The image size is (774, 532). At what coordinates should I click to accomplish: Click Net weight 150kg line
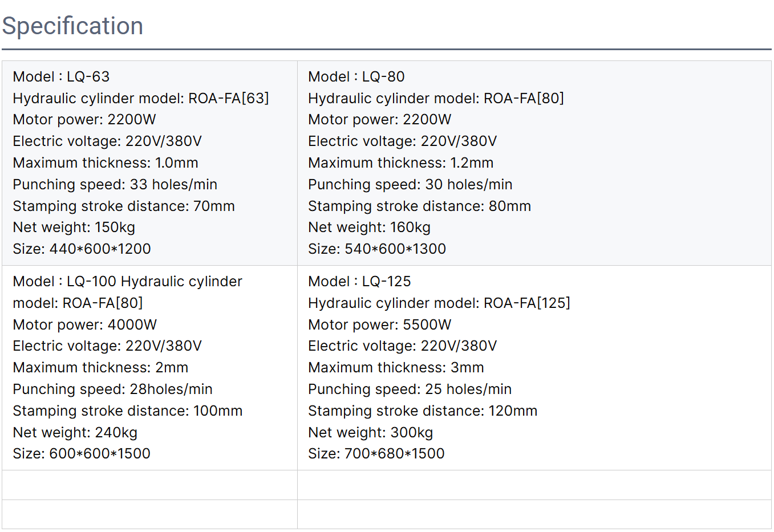(x=74, y=228)
